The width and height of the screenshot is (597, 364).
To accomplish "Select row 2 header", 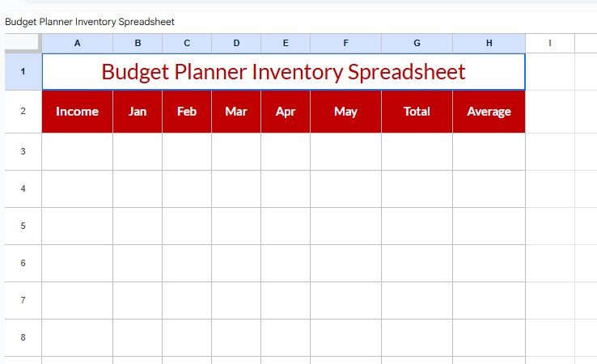I will tap(23, 112).
